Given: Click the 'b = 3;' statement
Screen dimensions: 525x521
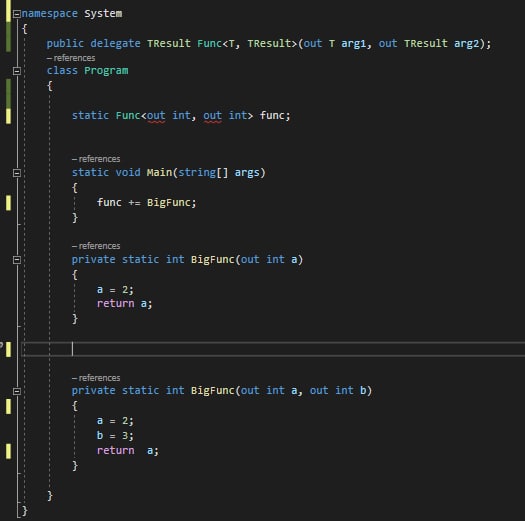Looking at the screenshot, I should 115,436.
